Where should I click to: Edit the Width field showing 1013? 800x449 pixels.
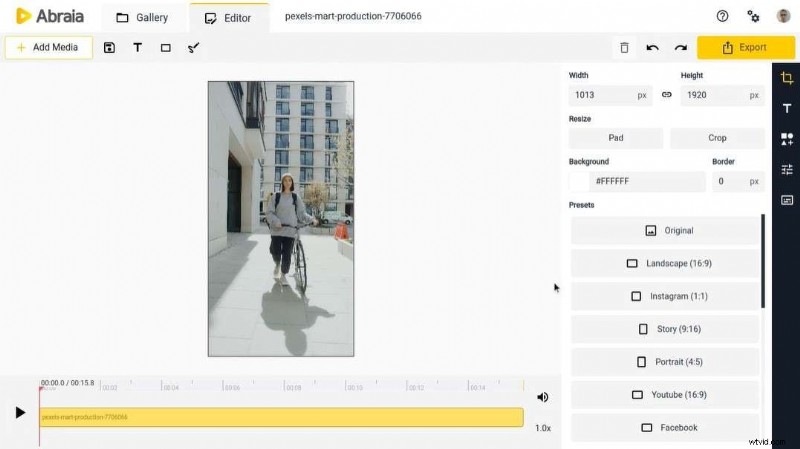[610, 95]
